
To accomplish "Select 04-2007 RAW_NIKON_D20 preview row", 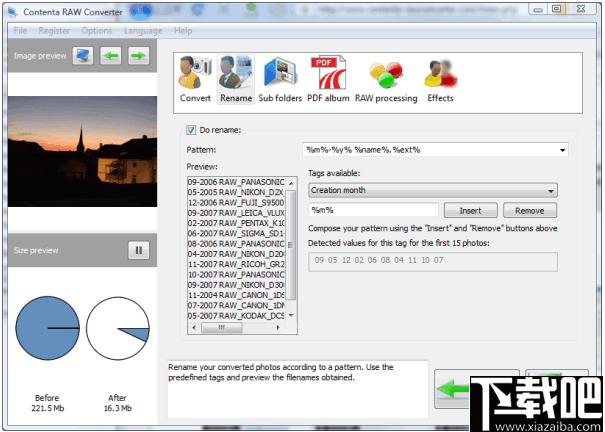I will coord(236,254).
